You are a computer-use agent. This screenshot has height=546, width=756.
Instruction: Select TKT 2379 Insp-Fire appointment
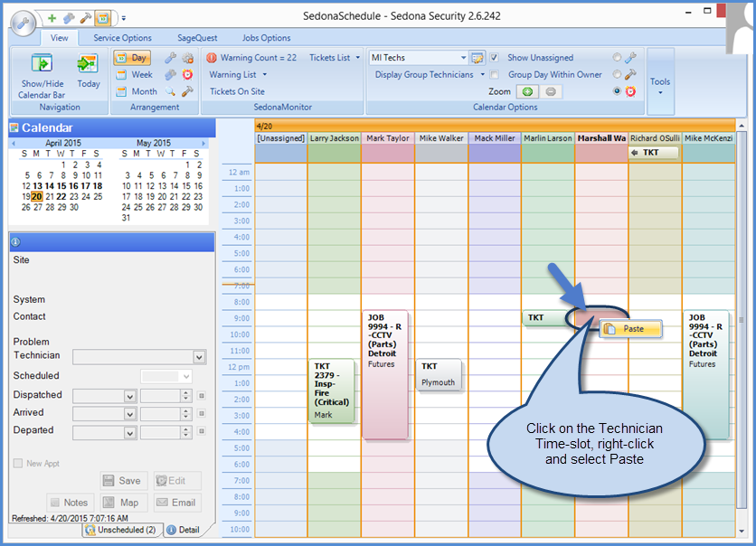click(x=331, y=391)
